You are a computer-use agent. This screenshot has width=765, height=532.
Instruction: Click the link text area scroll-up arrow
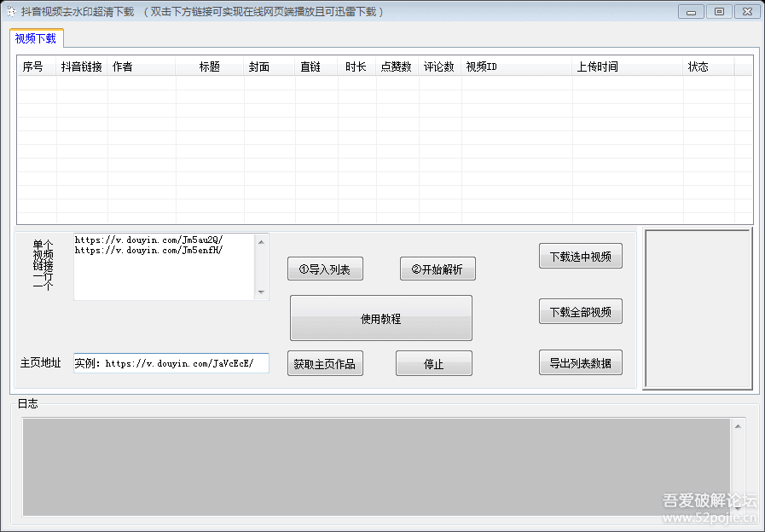click(262, 242)
